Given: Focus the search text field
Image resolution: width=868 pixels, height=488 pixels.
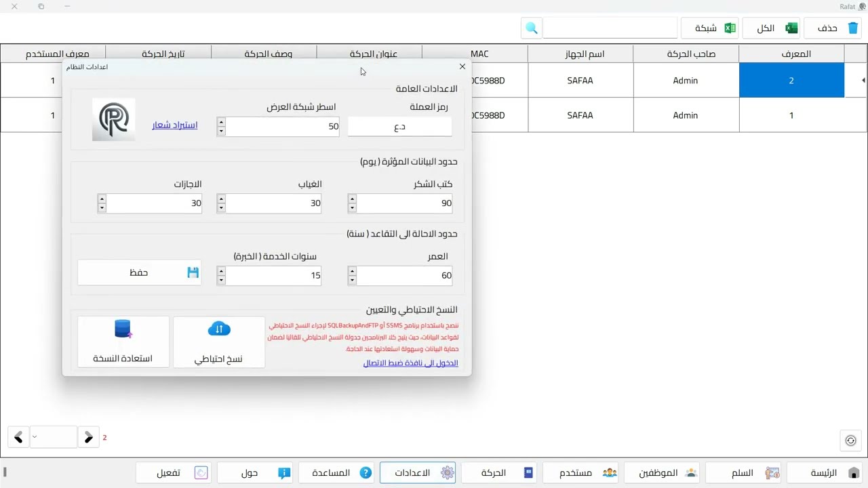Looking at the screenshot, I should coord(610,28).
